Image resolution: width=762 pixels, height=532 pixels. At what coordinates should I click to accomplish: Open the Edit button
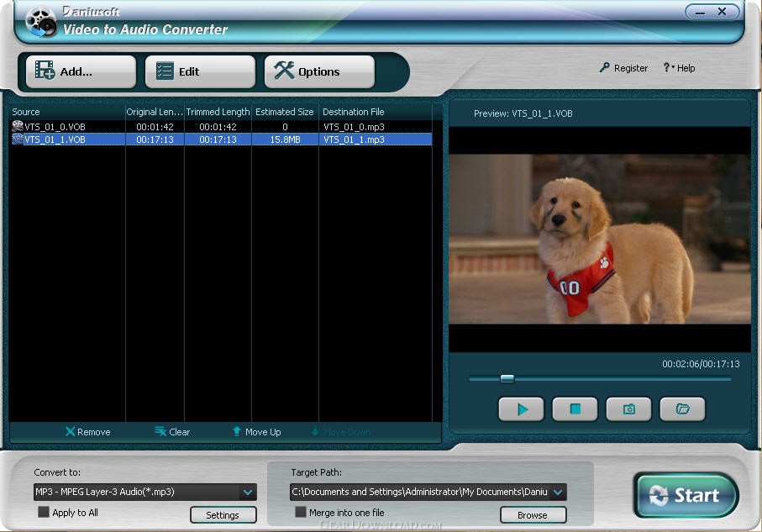pyautogui.click(x=200, y=71)
